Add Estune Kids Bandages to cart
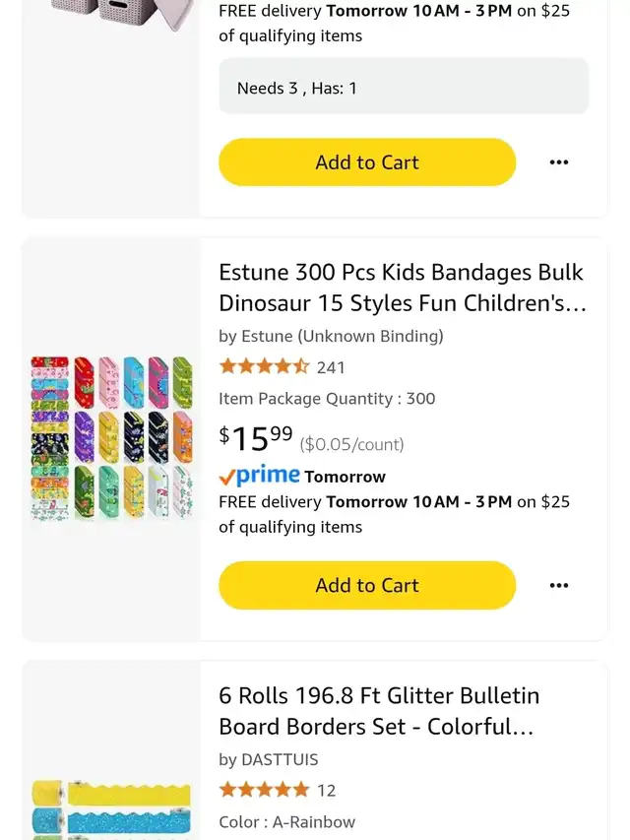 pos(367,585)
